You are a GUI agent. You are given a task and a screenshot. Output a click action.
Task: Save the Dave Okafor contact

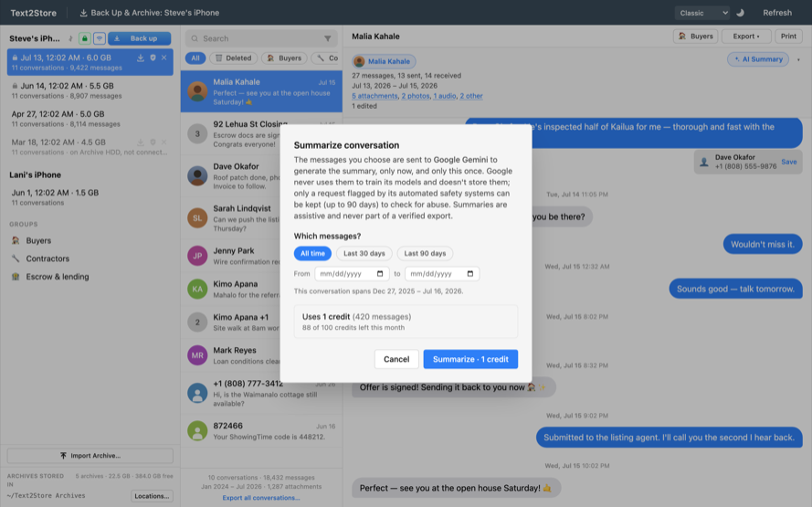point(788,162)
